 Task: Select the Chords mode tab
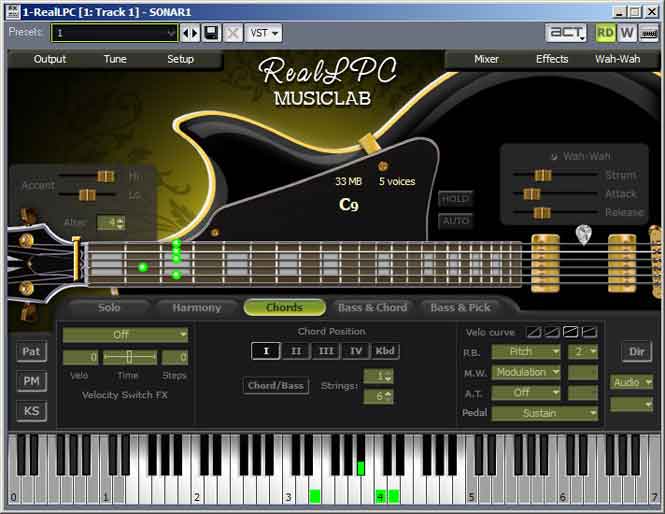tap(285, 307)
